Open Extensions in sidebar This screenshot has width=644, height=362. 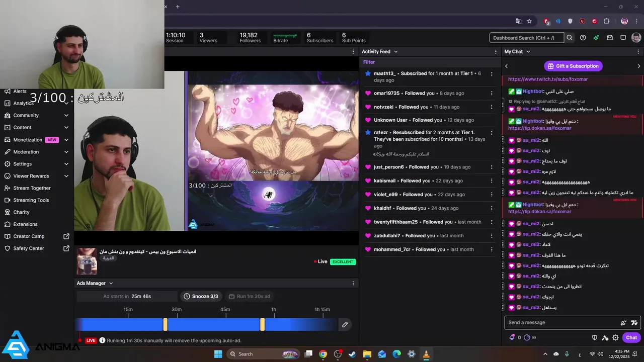click(25, 224)
